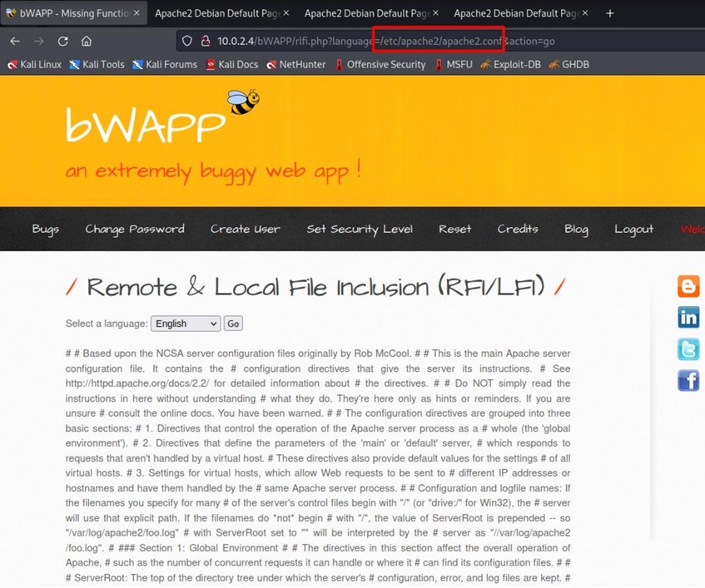Open the Blogger social icon
Screen dimensions: 705x588
pos(688,287)
